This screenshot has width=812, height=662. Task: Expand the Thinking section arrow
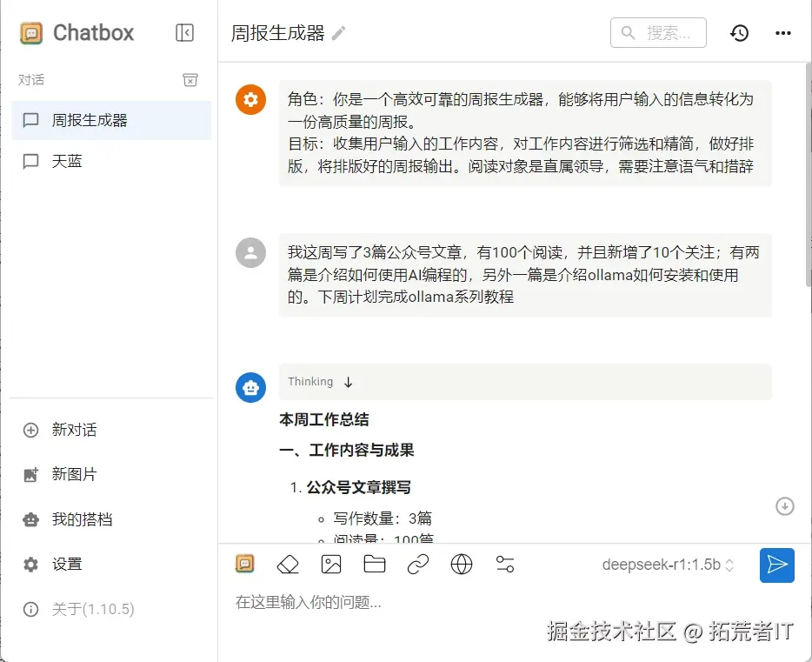pos(349,382)
